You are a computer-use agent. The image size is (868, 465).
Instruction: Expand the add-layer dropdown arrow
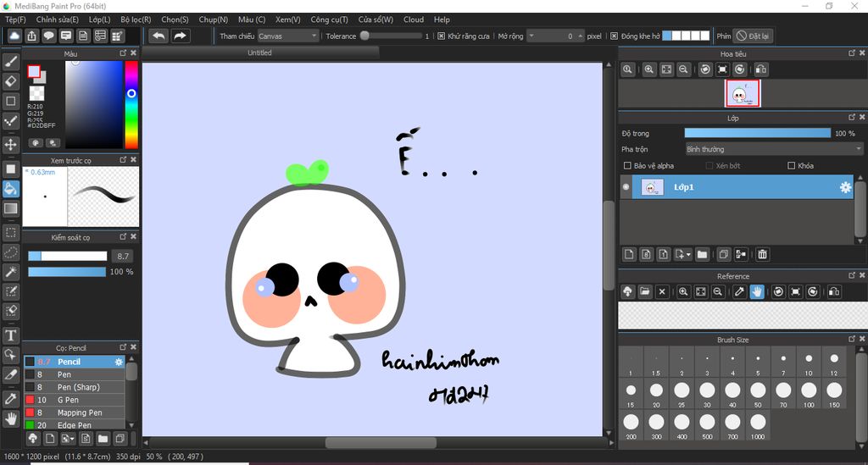coord(688,254)
